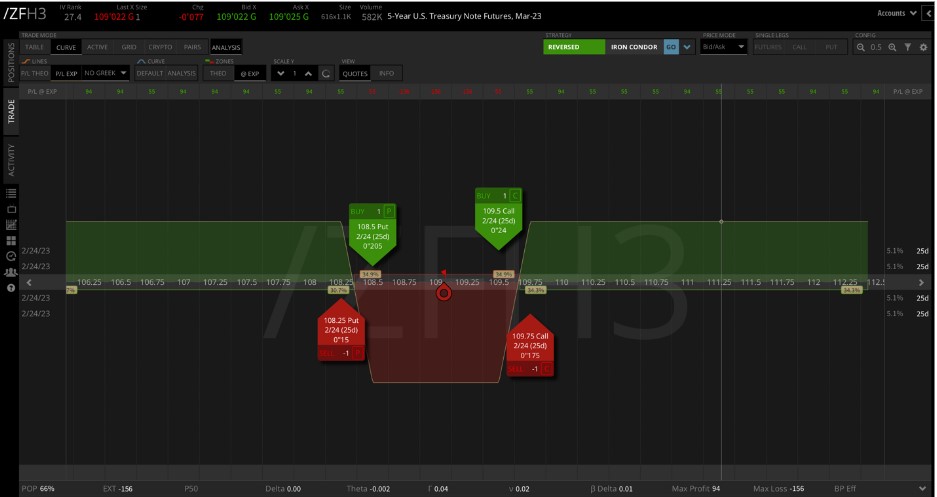Image resolution: width=937 pixels, height=497 pixels.
Task: Open the follow traders people icon
Action: tap(11, 272)
